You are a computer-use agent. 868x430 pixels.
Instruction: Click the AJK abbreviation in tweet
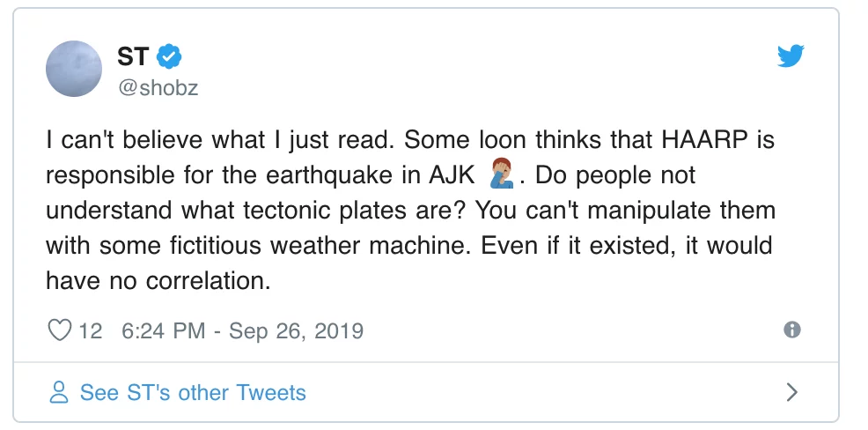pos(452,175)
